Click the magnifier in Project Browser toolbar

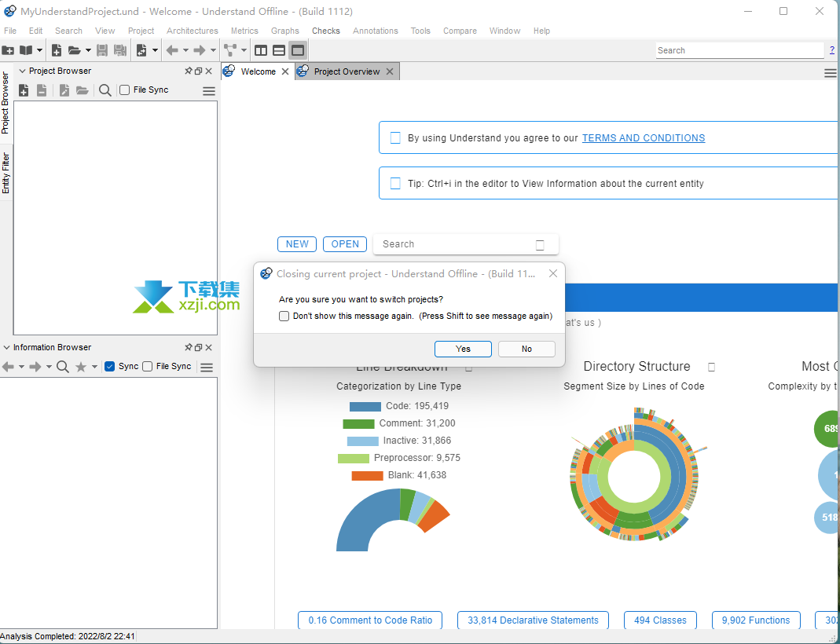point(105,90)
